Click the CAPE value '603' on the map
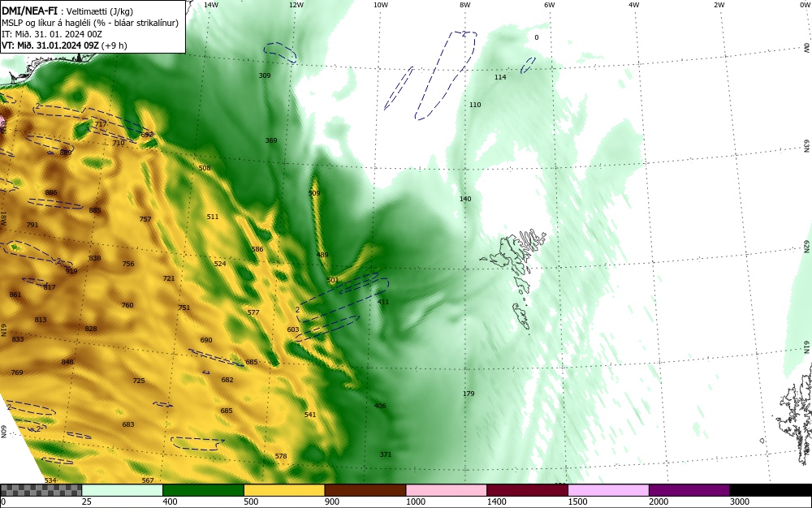This screenshot has height=508, width=812. coord(293,329)
